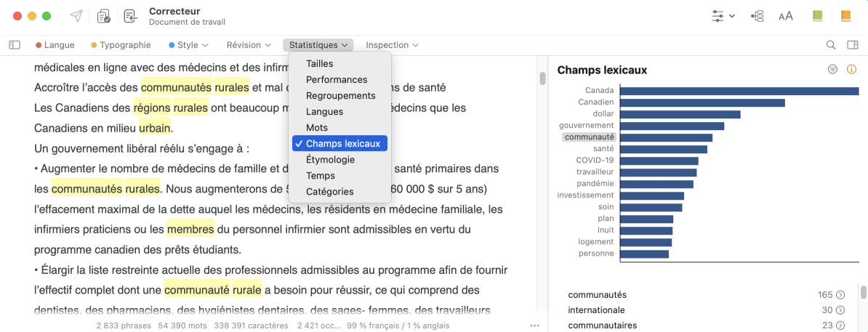
Task: Select Étymologie from the menu
Action: coord(330,160)
